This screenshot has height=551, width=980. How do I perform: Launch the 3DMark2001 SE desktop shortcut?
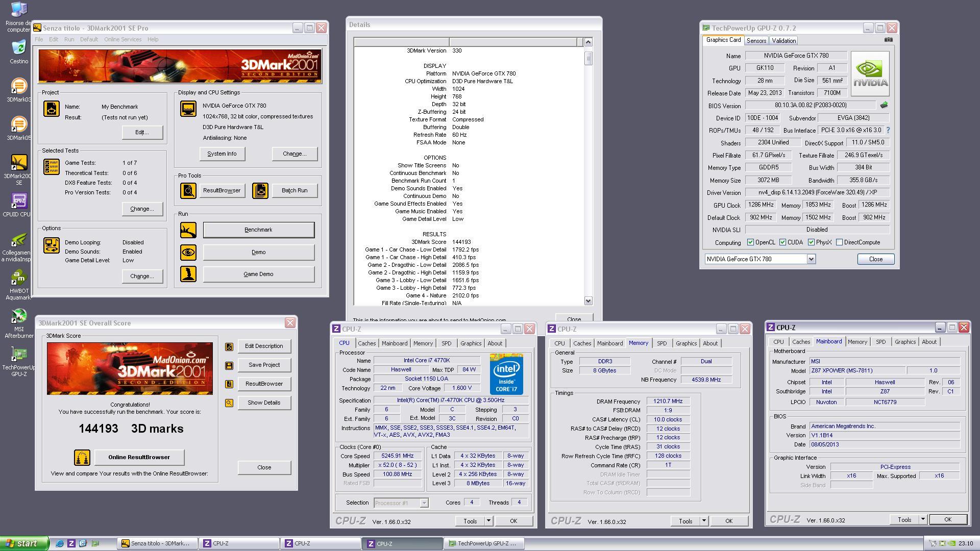tap(19, 170)
